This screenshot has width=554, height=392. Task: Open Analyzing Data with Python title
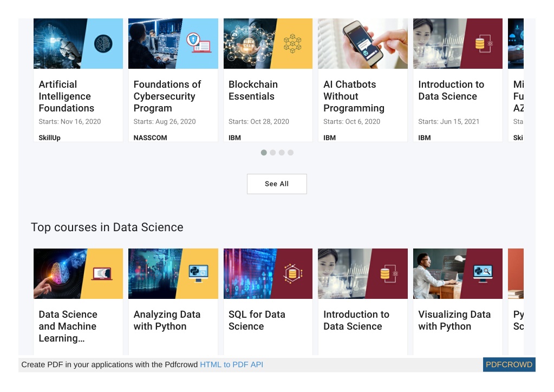tap(167, 321)
